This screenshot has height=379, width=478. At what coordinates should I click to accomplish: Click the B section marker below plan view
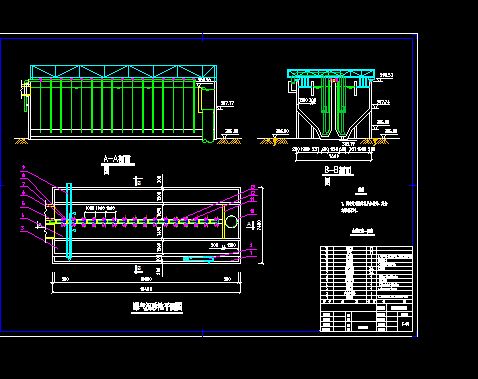point(138,269)
